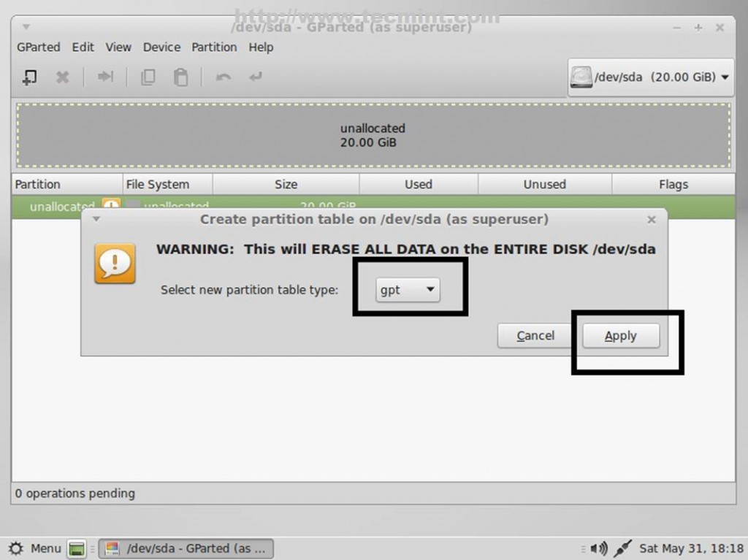
Task: Open the partition table type dropdown showing gpt
Action: click(x=406, y=290)
